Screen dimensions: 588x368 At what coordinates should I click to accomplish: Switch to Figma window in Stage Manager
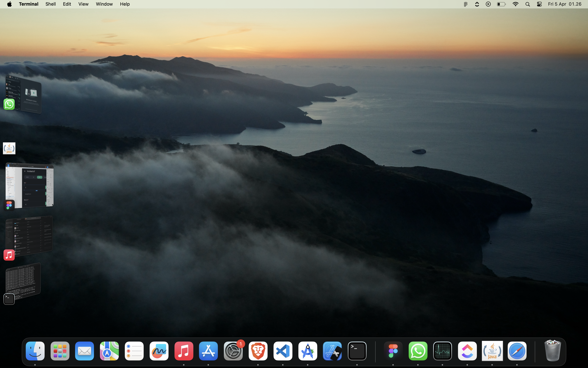coord(29,185)
